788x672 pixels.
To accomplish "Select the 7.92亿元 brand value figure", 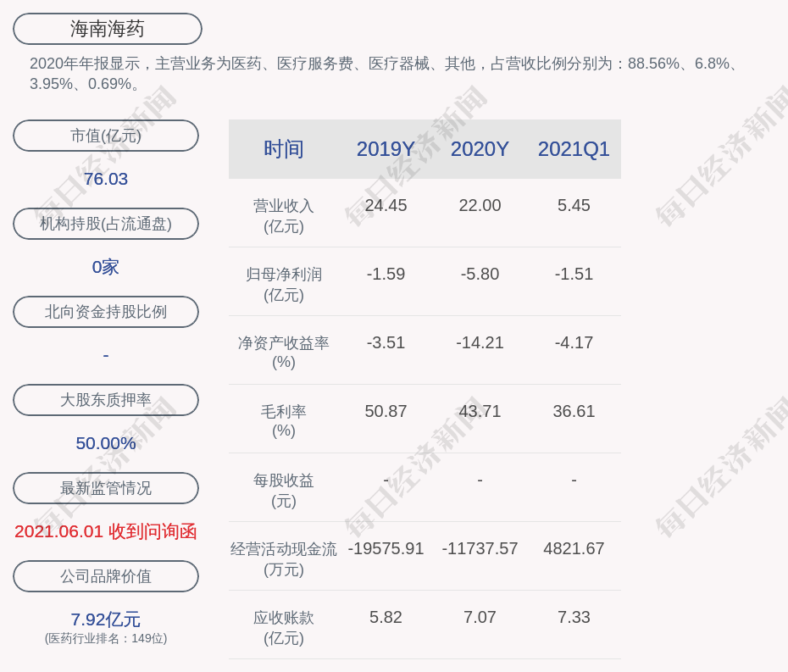I will coord(106,619).
